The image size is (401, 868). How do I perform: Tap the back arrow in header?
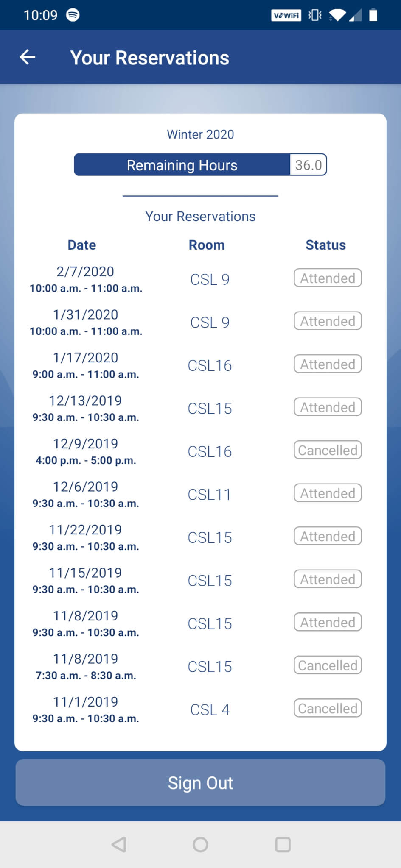coord(28,57)
